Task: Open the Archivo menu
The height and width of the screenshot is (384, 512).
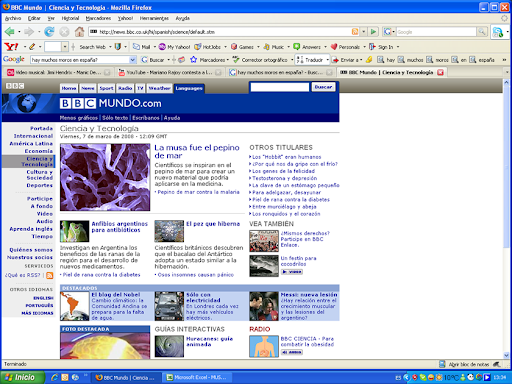Action: click(13, 18)
